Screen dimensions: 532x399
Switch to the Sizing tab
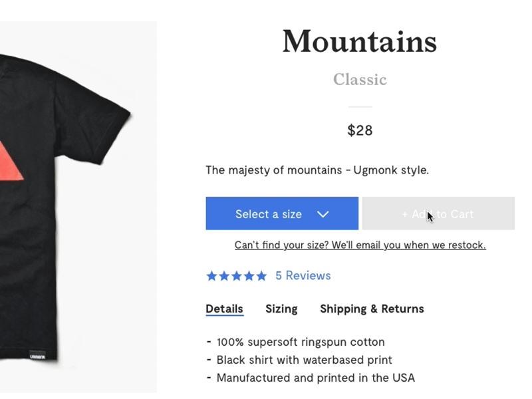click(281, 309)
